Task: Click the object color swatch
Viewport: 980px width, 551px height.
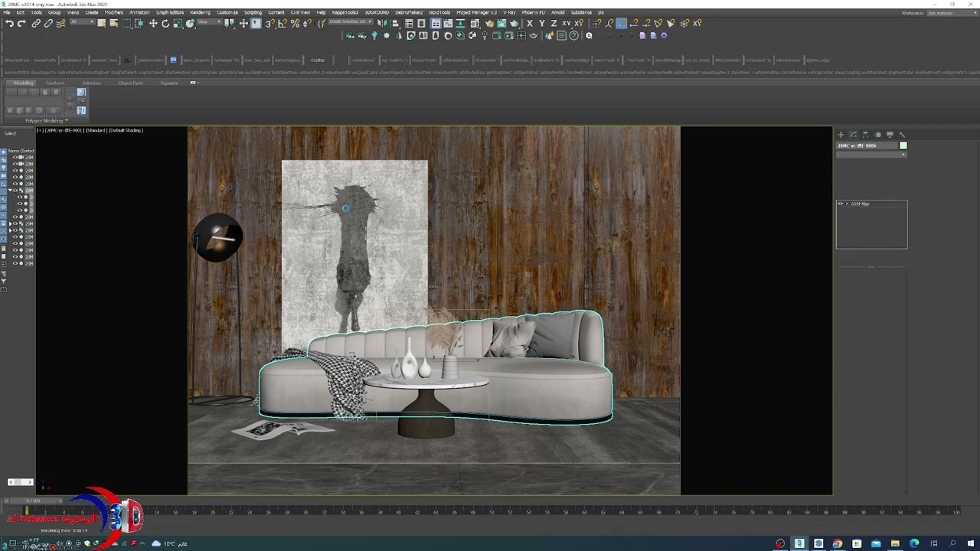Action: [x=903, y=145]
